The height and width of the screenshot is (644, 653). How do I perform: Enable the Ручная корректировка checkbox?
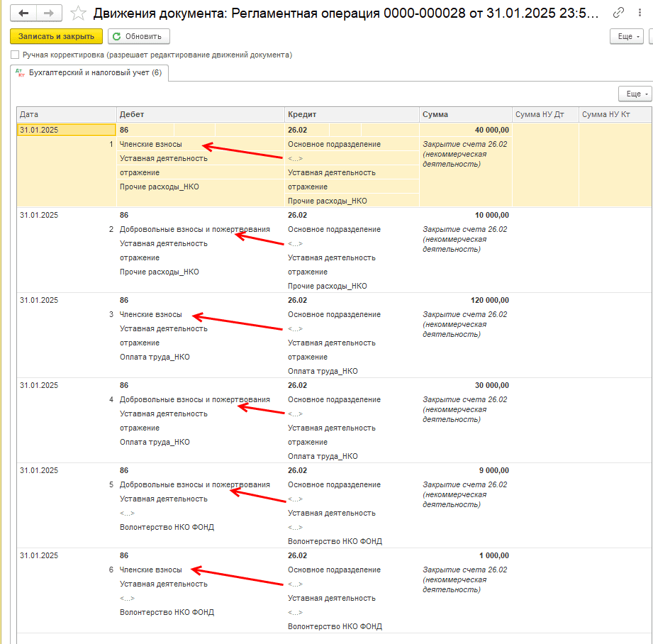(15, 55)
